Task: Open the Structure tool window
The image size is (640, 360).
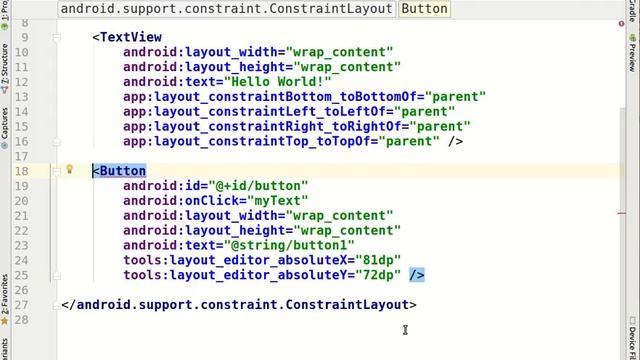Action: pyautogui.click(x=4, y=68)
